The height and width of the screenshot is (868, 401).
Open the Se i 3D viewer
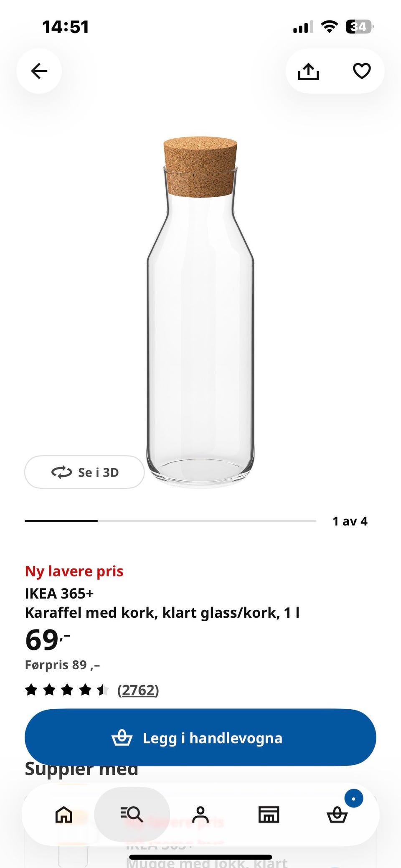(84, 472)
